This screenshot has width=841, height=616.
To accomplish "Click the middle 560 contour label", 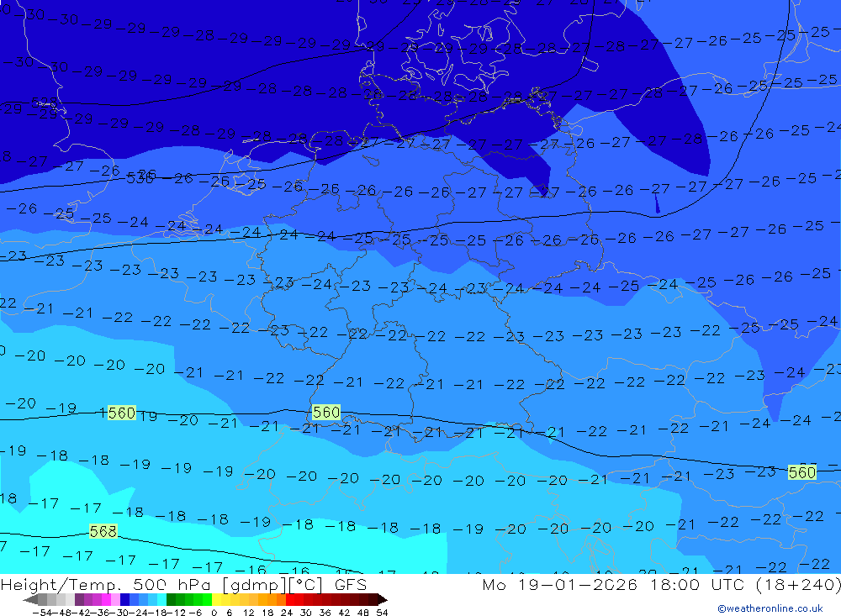I will point(326,413).
